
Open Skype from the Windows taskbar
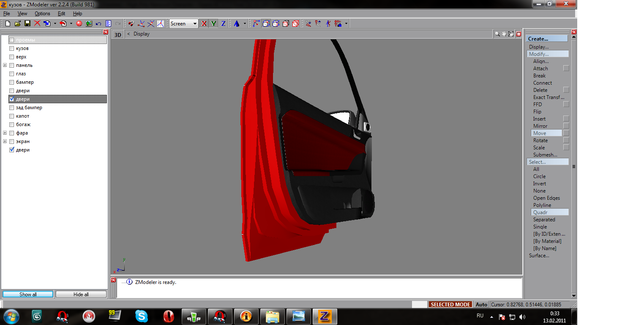pos(142,316)
